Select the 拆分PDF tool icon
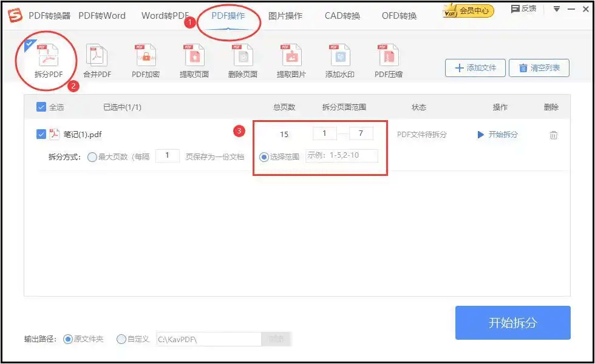Image resolution: width=595 pixels, height=364 pixels. coord(47,58)
